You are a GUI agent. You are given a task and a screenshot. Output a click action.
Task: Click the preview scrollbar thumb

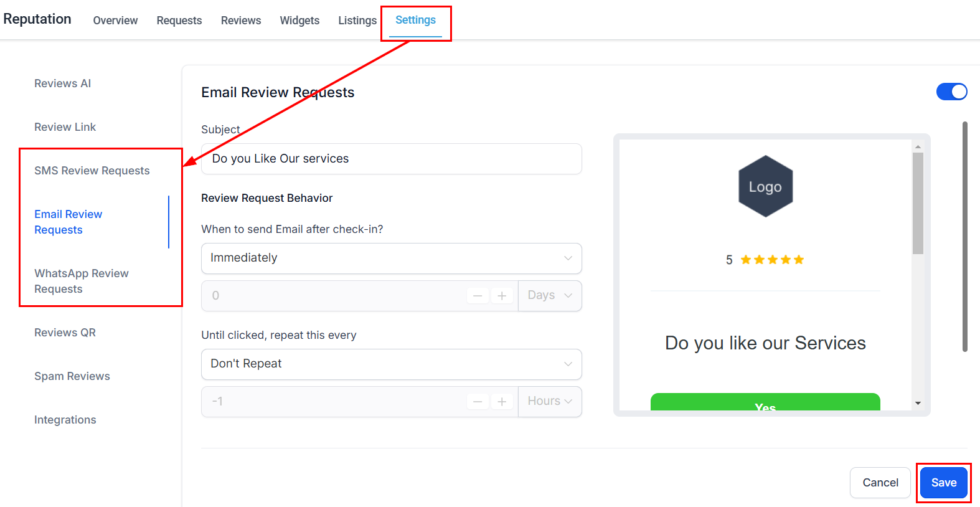click(x=918, y=203)
